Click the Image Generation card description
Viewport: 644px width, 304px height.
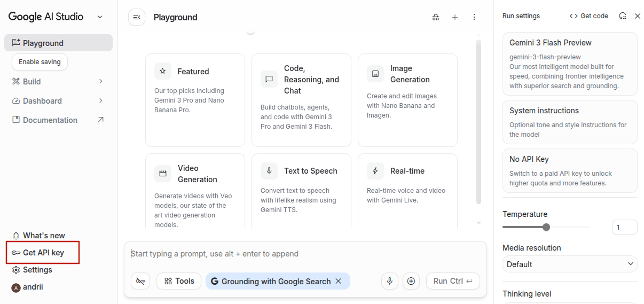(x=402, y=106)
